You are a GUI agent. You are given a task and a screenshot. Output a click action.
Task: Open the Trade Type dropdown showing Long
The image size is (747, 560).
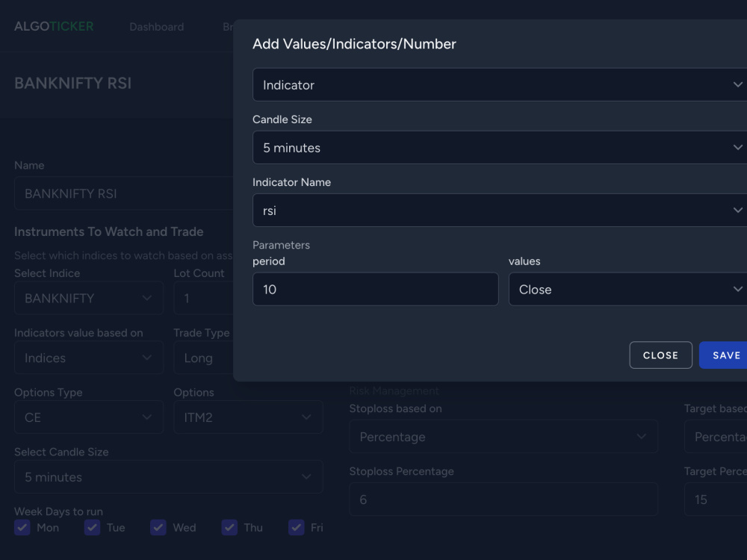pos(204,358)
